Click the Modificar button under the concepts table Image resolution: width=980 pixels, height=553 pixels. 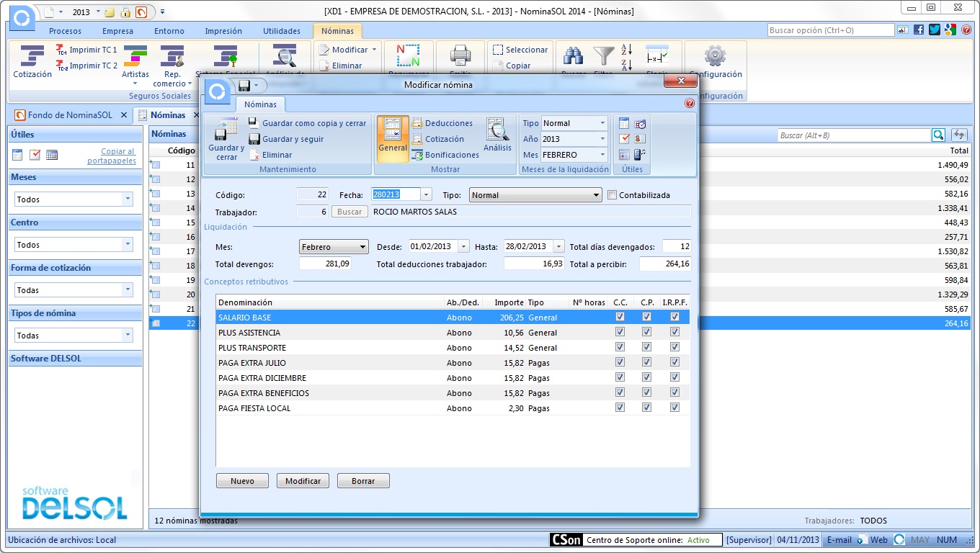303,481
